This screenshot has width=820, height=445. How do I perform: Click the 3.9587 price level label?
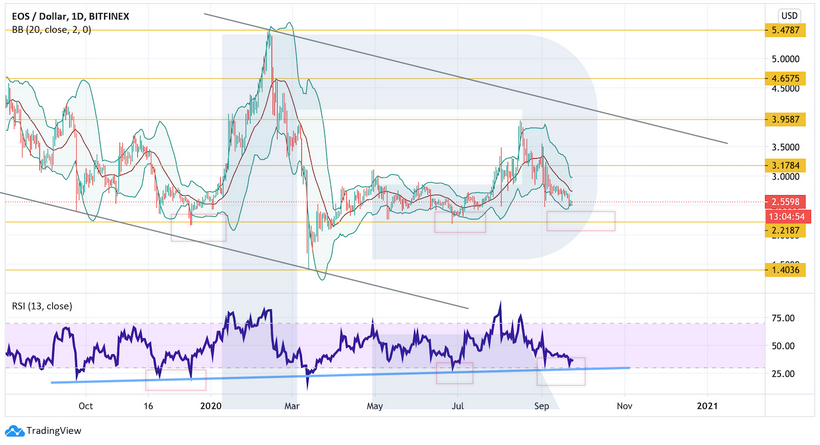[785, 120]
